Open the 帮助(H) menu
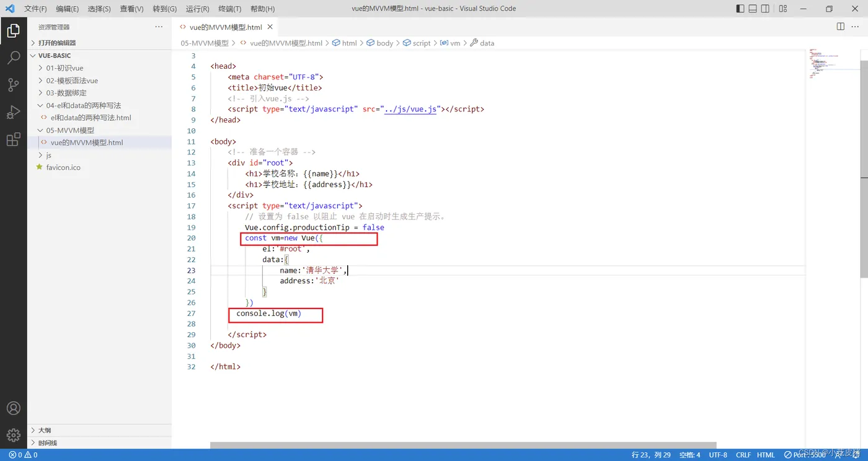 [262, 9]
